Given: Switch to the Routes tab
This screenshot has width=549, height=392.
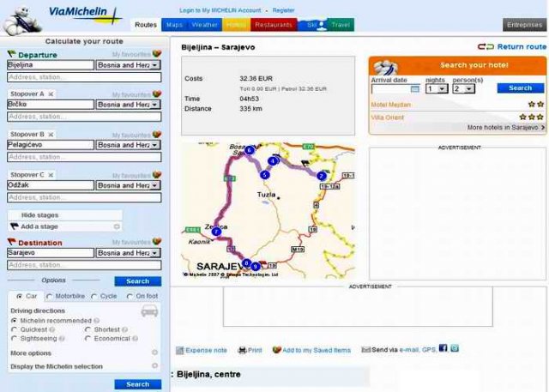Looking at the screenshot, I should coord(146,25).
